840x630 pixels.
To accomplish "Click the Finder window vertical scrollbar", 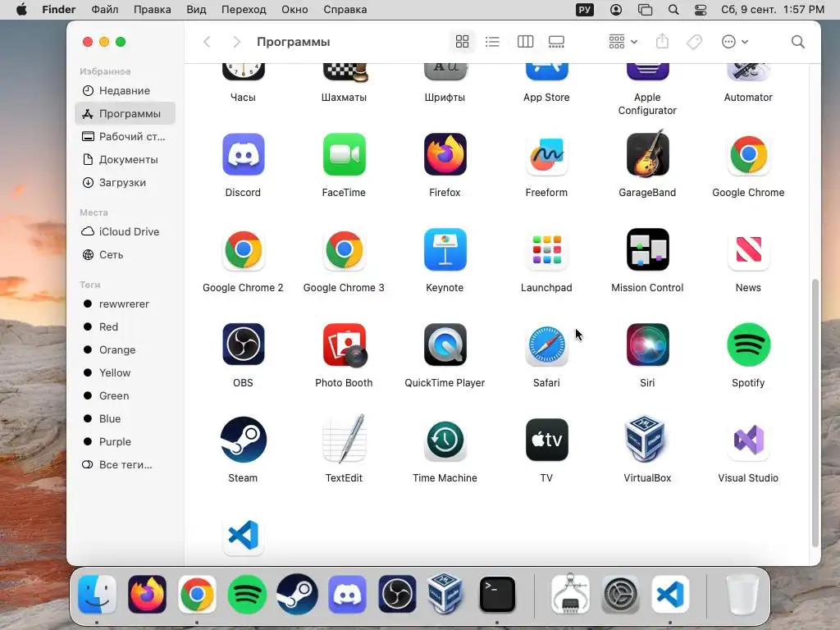I will (x=815, y=413).
